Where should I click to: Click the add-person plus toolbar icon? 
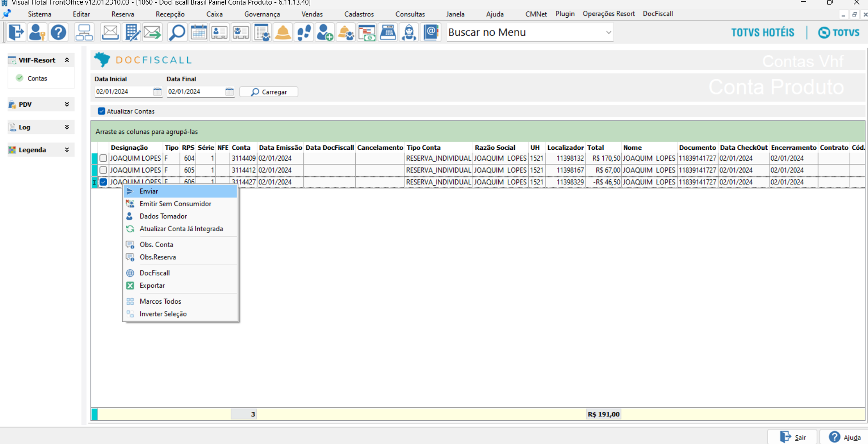click(x=325, y=33)
